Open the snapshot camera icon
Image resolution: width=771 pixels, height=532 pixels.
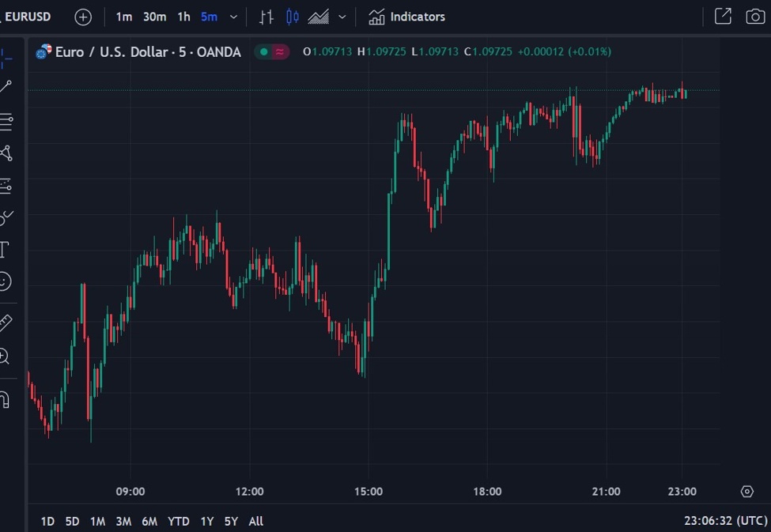pos(755,17)
